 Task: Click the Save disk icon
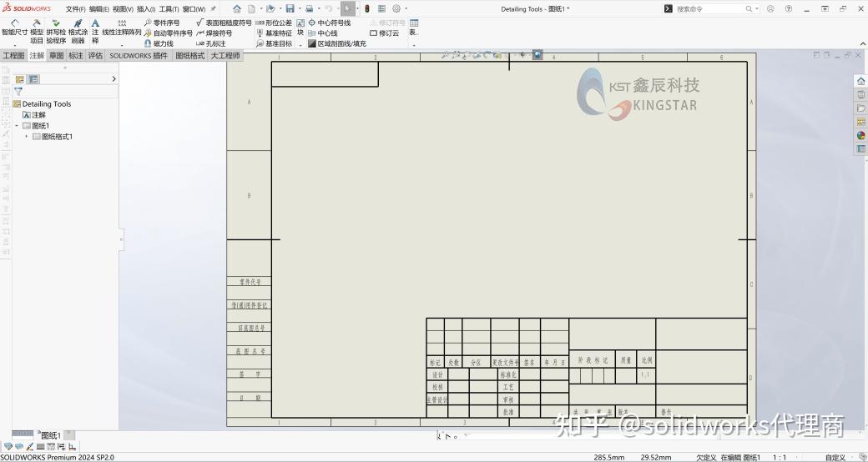click(x=290, y=9)
